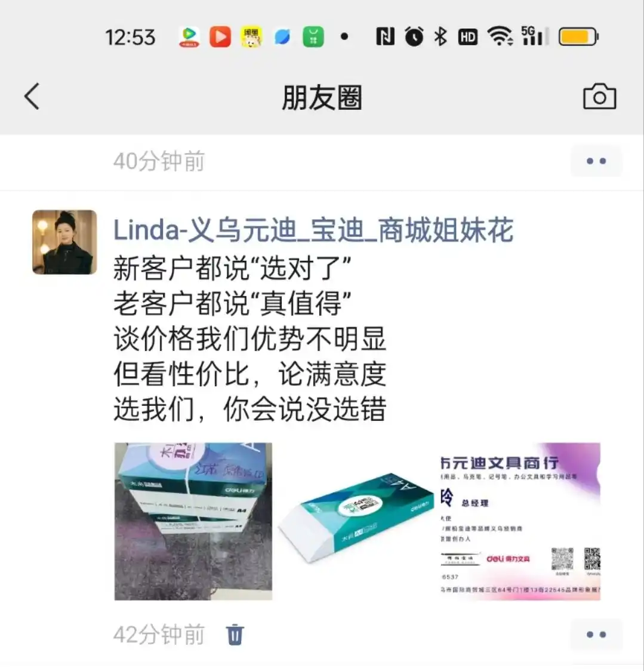This screenshot has height=671, width=644.
Task: Go back using the left arrow
Action: 32,97
